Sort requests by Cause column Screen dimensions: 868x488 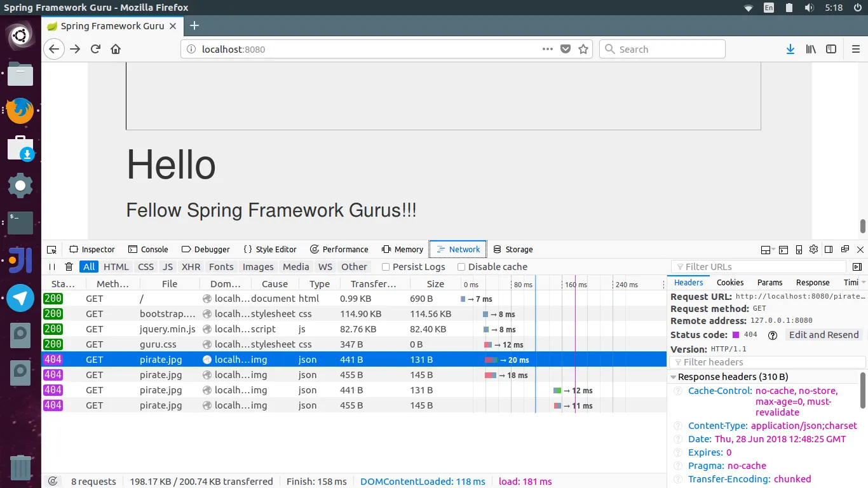tap(275, 284)
